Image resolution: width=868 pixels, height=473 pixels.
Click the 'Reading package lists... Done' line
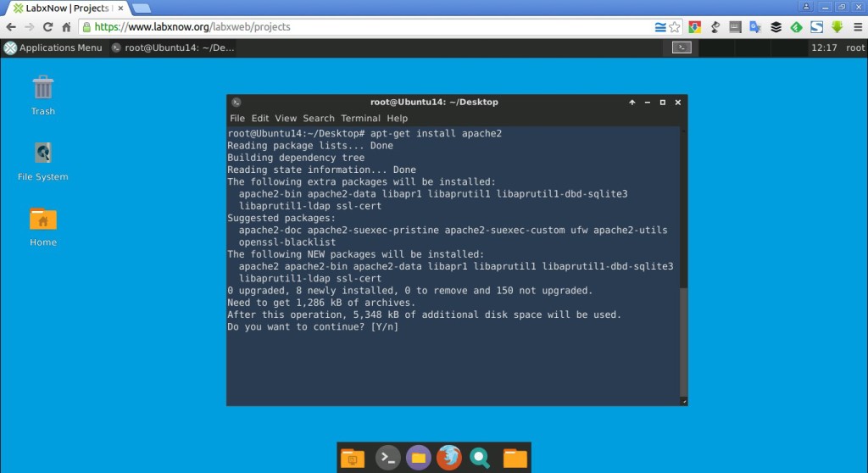(310, 146)
